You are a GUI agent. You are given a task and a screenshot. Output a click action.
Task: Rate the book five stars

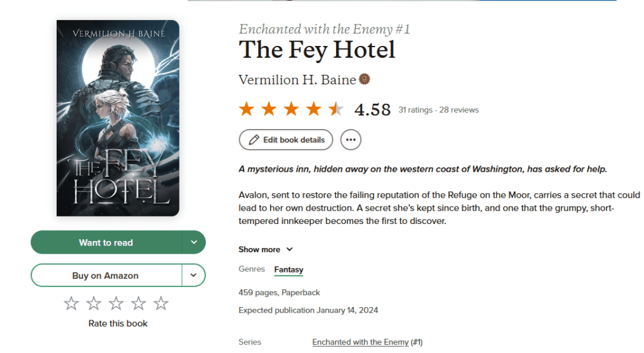pyautogui.click(x=161, y=303)
